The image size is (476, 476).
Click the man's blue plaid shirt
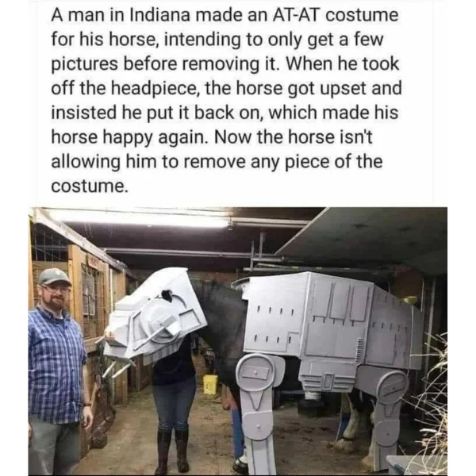tap(57, 366)
